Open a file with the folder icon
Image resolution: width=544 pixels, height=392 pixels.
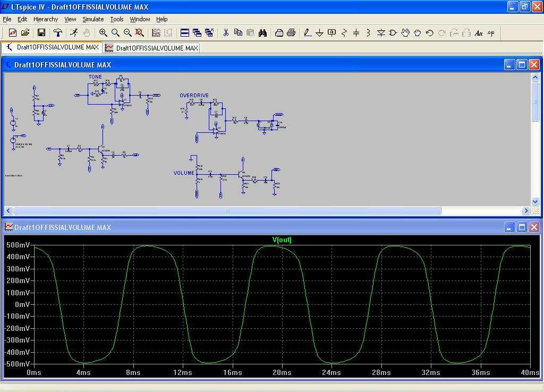[x=25, y=33]
